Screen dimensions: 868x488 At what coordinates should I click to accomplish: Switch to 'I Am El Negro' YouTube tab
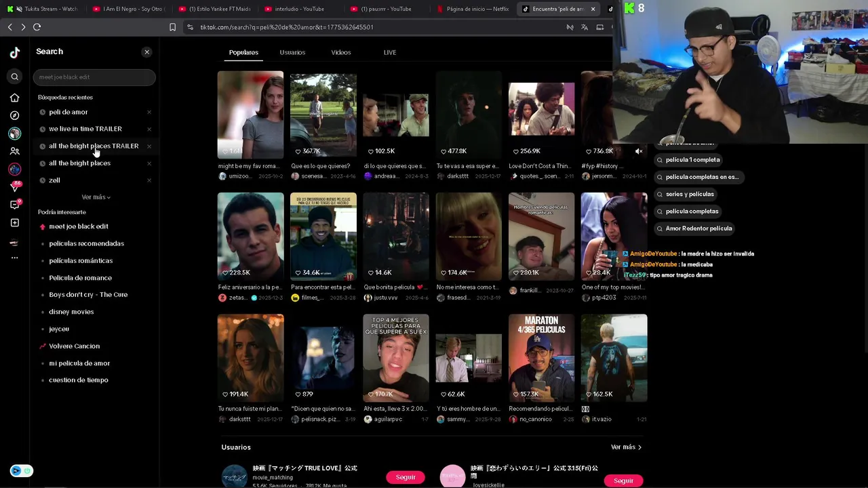point(129,9)
